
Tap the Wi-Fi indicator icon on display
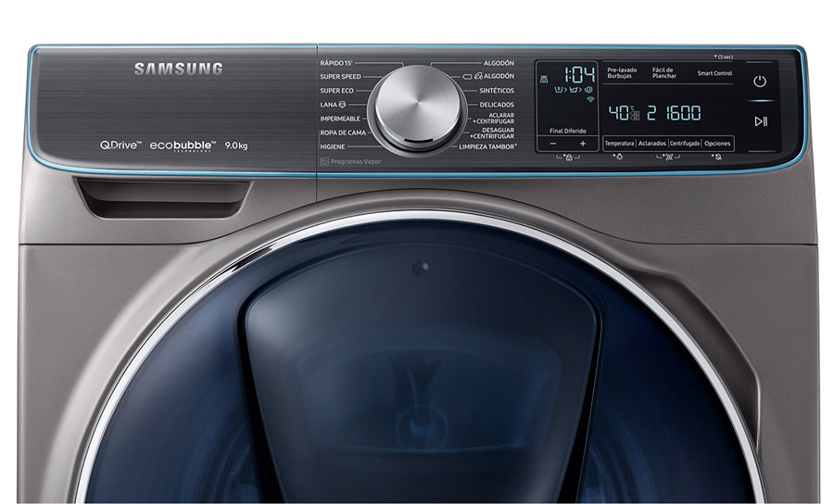tap(590, 99)
